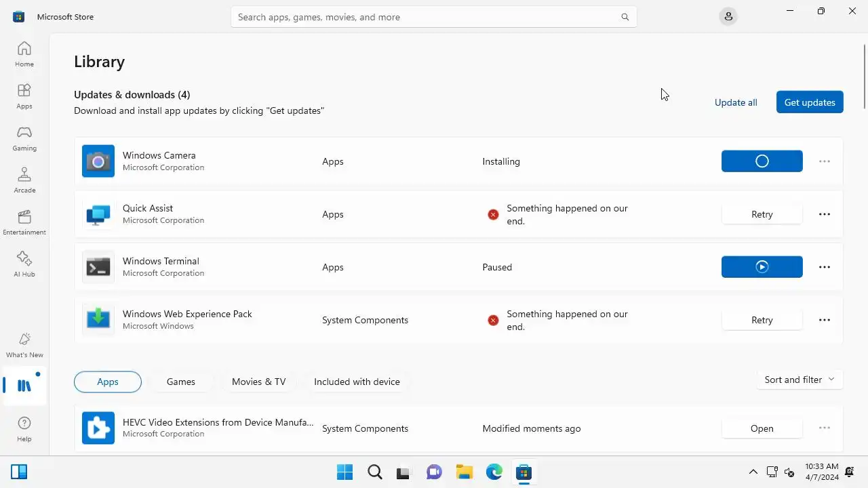Viewport: 868px width, 488px height.
Task: Click the Windows Web Experience Pack icon
Action: (x=98, y=320)
